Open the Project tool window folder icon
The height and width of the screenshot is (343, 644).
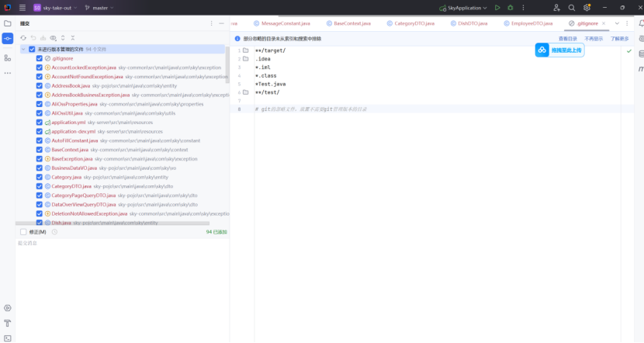click(8, 23)
